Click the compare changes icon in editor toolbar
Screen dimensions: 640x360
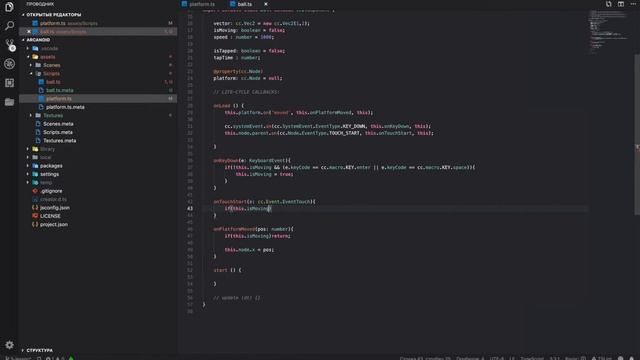click(x=608, y=4)
